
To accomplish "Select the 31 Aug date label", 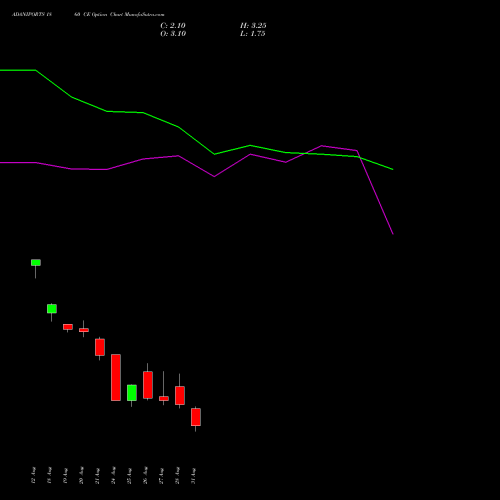I will 193,476.
